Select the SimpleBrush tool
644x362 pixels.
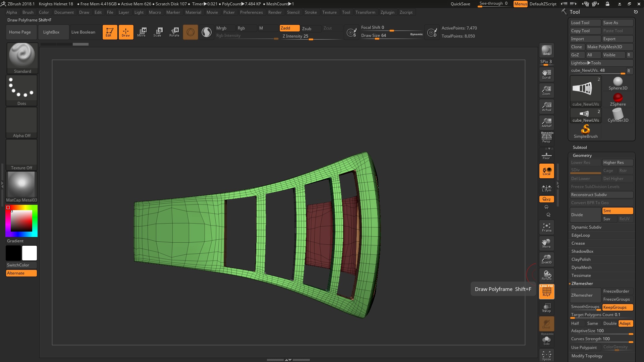585,132
